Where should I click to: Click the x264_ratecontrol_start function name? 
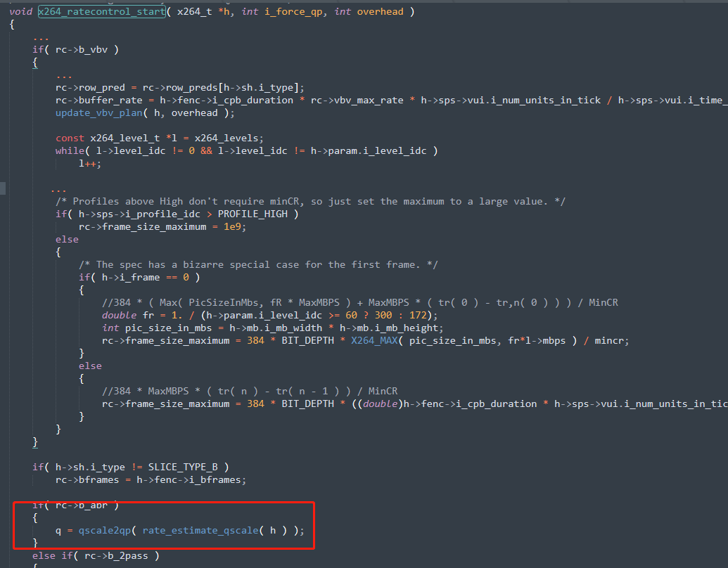click(102, 12)
